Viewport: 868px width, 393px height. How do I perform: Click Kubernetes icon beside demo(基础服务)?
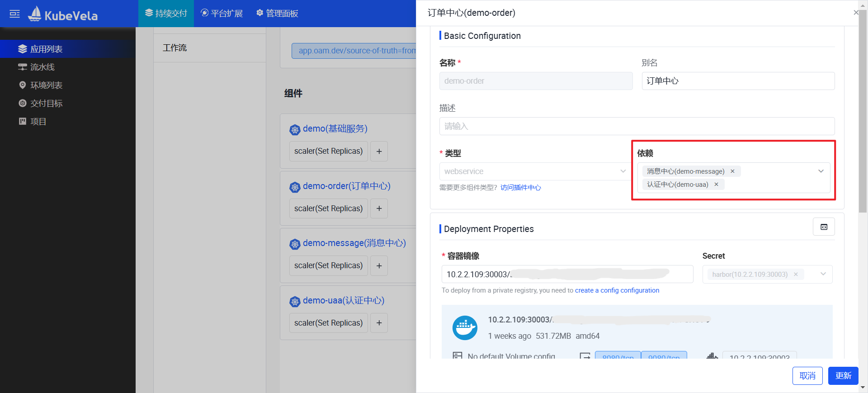[295, 130]
